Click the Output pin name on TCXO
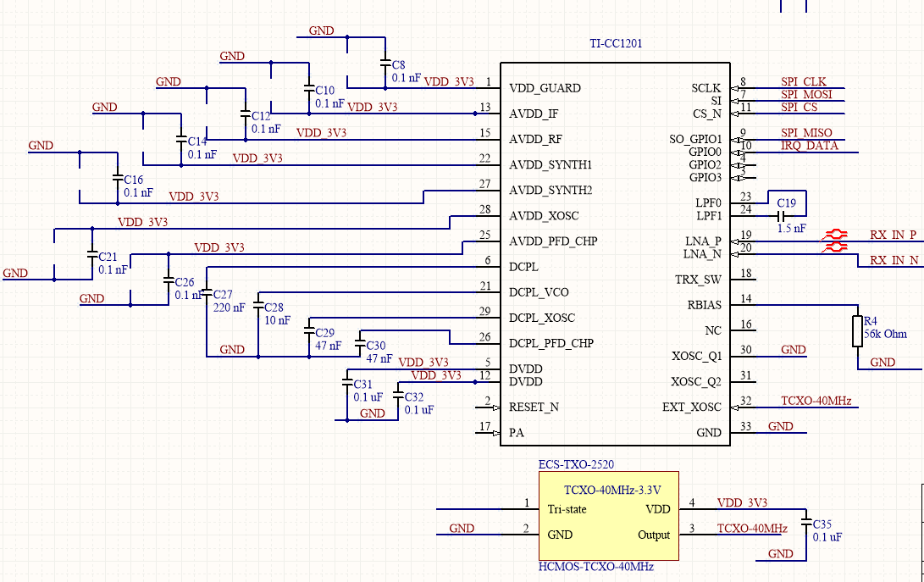The width and height of the screenshot is (924, 582). pos(654,535)
